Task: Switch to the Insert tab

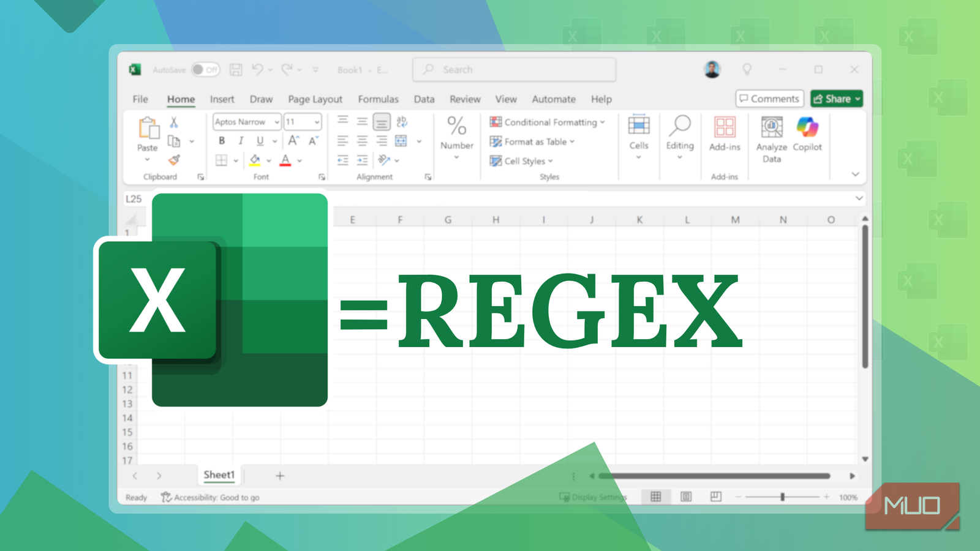Action: coord(222,99)
